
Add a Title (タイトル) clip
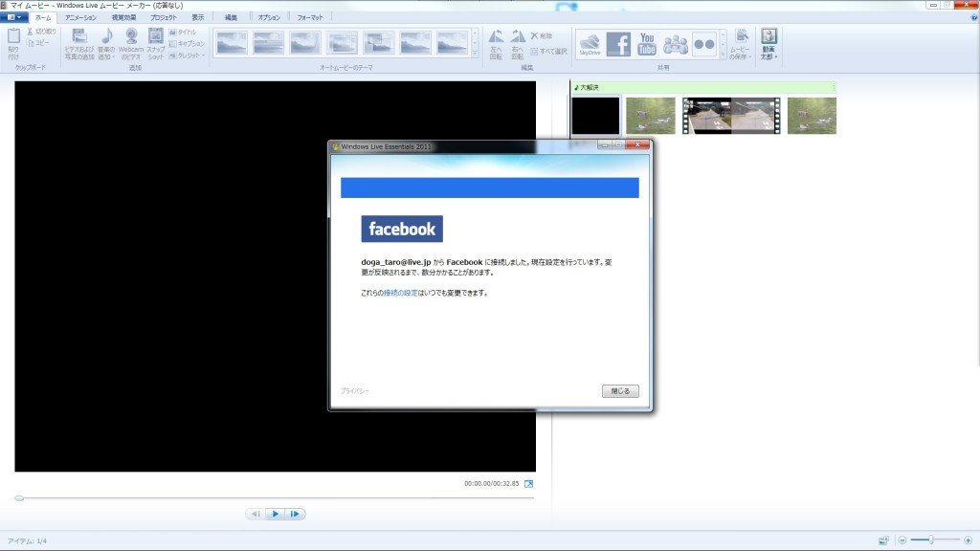pos(183,32)
